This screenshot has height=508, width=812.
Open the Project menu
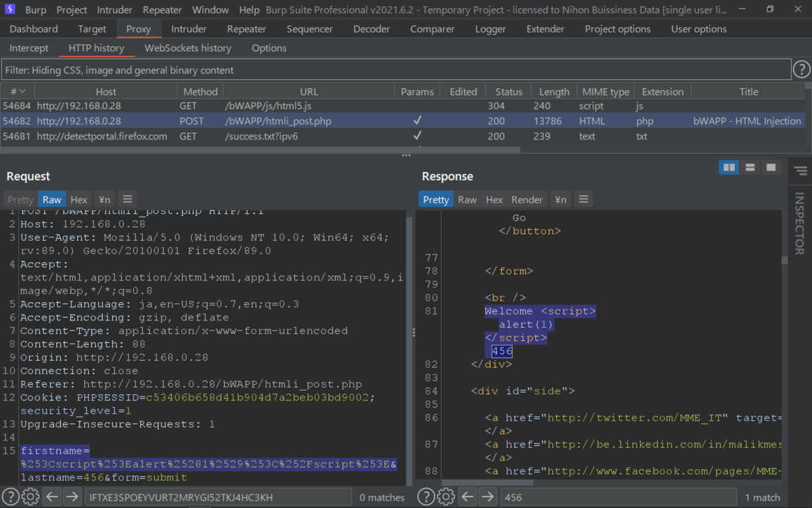click(x=72, y=9)
